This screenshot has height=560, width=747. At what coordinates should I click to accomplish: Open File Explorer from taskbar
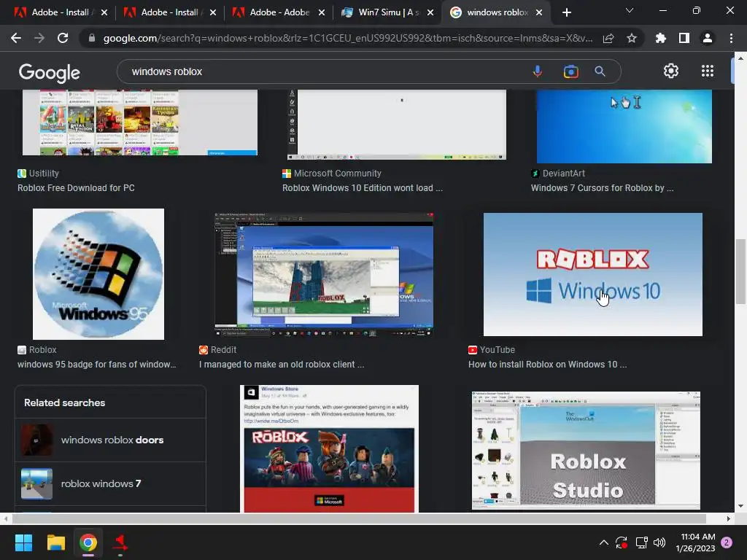click(55, 542)
